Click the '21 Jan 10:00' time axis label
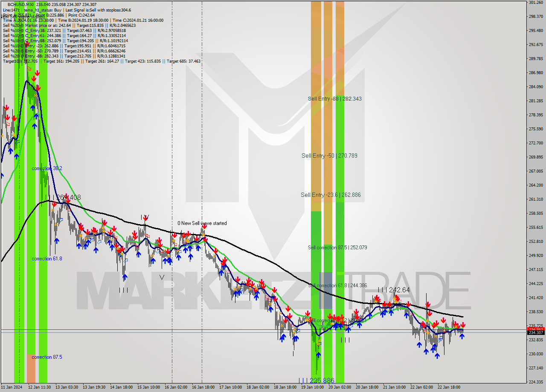This screenshot has height=392, width=546. tap(394, 387)
